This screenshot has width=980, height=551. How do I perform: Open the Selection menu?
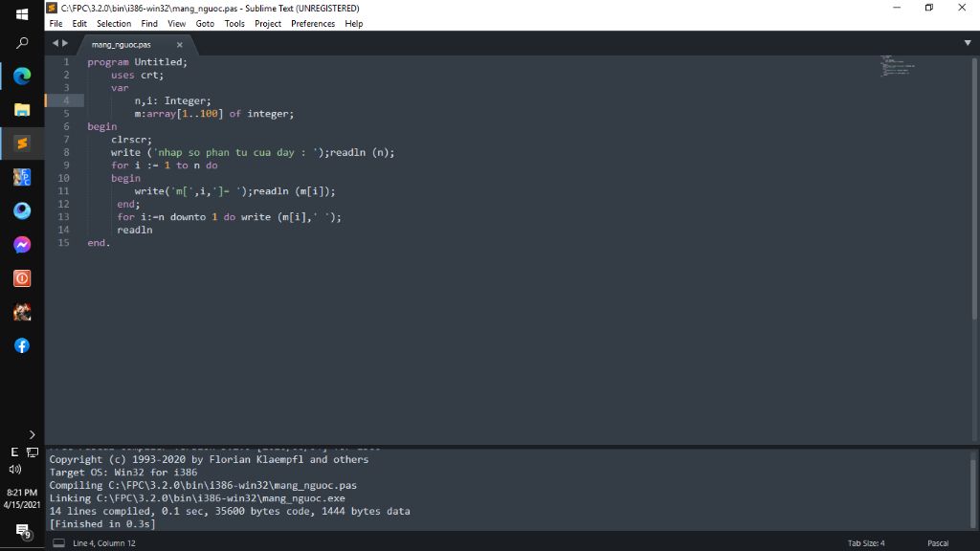tap(114, 24)
